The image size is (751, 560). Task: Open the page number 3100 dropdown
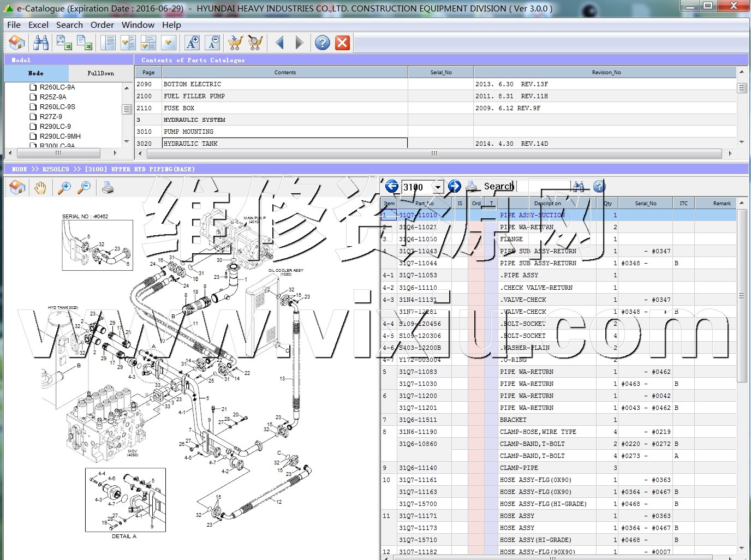tap(438, 187)
